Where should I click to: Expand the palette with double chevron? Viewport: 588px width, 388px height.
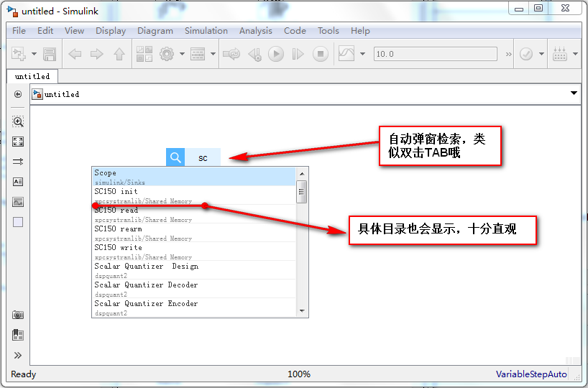[x=18, y=356]
